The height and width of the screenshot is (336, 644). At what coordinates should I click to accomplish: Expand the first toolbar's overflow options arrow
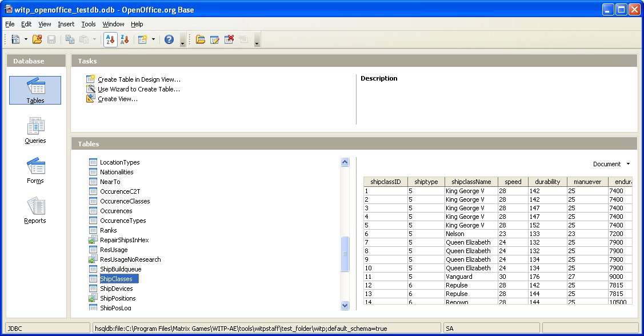coord(183,40)
